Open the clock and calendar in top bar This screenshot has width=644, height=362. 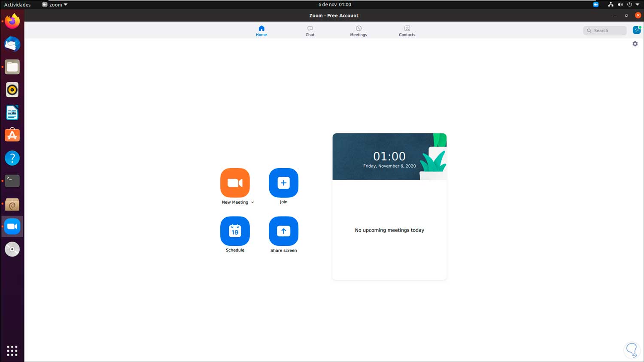coord(334,5)
